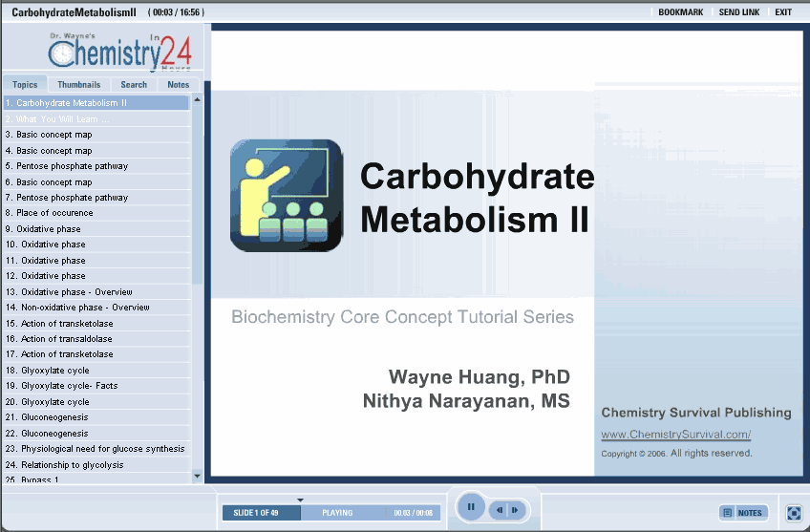
Task: Advance to the next slide
Action: [x=515, y=511]
